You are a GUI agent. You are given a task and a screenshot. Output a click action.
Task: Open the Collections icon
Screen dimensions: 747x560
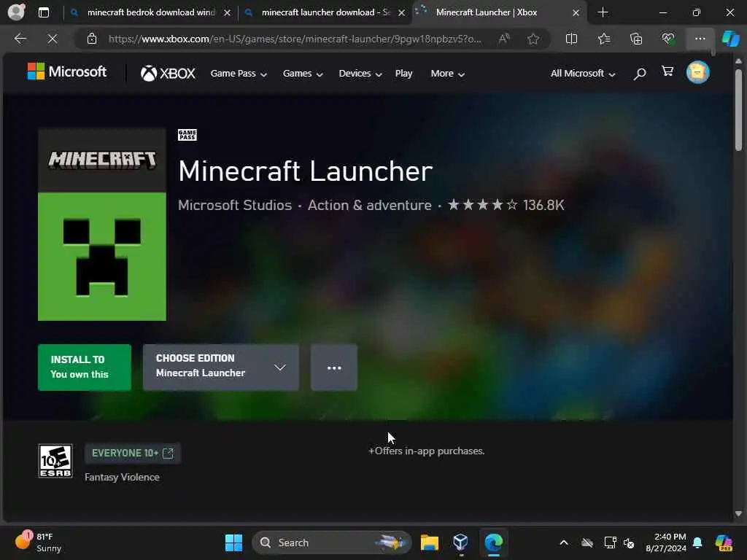tap(636, 39)
